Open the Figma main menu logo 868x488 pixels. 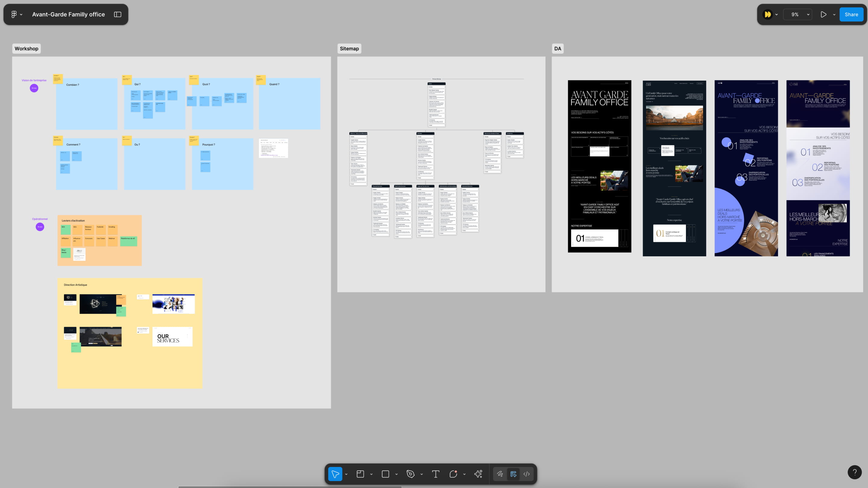click(14, 14)
